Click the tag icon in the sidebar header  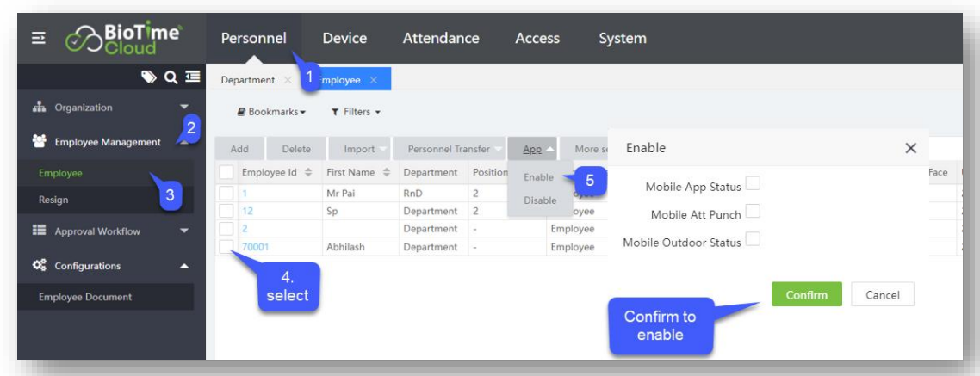[149, 77]
